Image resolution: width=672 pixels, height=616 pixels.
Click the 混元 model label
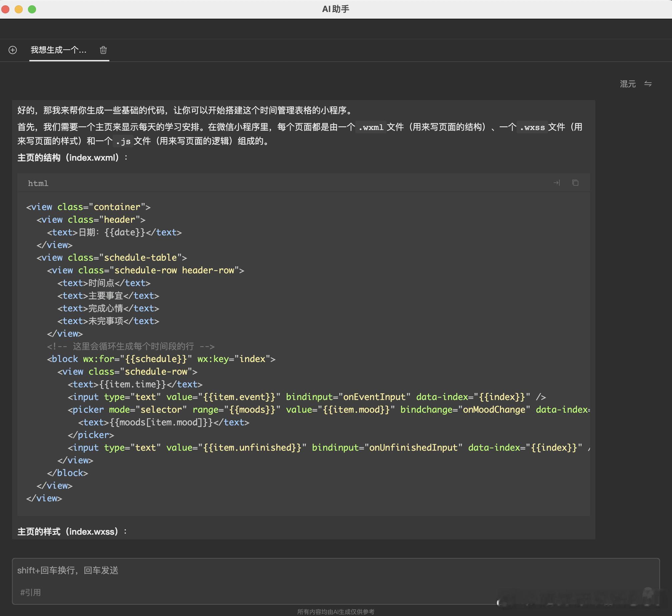pos(628,84)
